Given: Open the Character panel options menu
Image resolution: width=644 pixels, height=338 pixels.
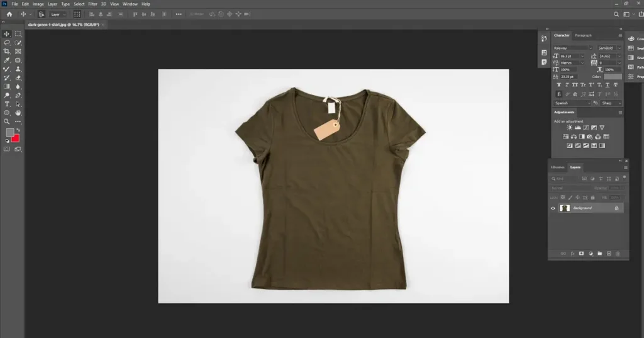Looking at the screenshot, I should pos(620,35).
